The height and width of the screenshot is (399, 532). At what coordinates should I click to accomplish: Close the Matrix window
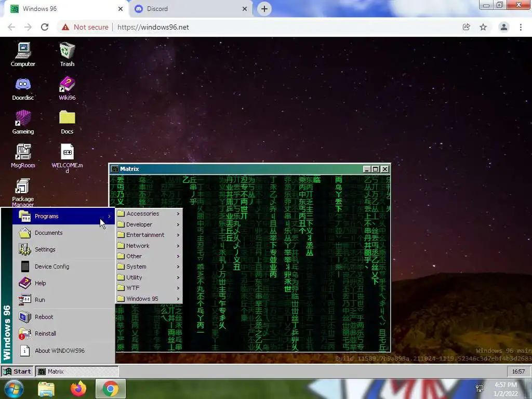[x=385, y=169]
